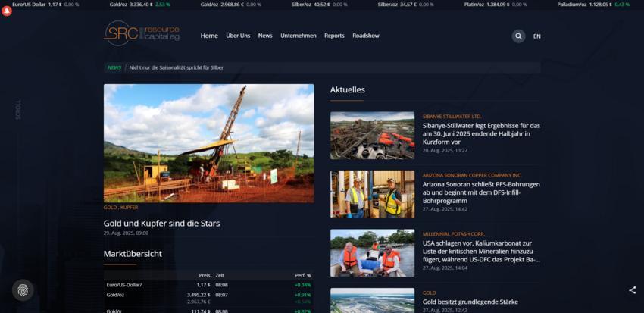Click the Preis column header
Image resolution: width=644 pixels, height=313 pixels.
(x=205, y=276)
